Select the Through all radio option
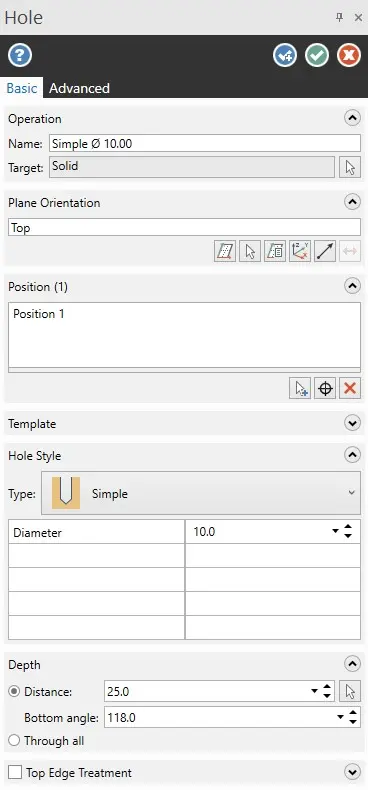Viewport: 368px width, 790px height. [x=14, y=741]
